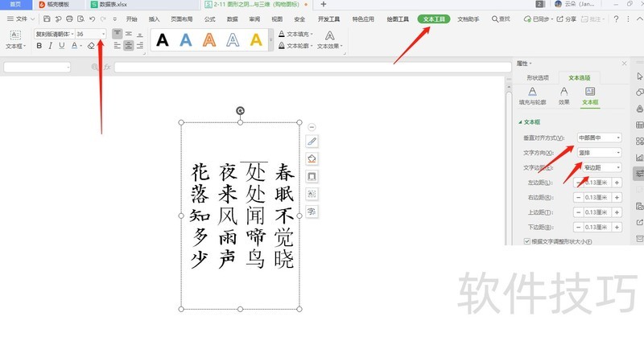
Task: Apply Italic formatting with I icon
Action: coord(50,46)
